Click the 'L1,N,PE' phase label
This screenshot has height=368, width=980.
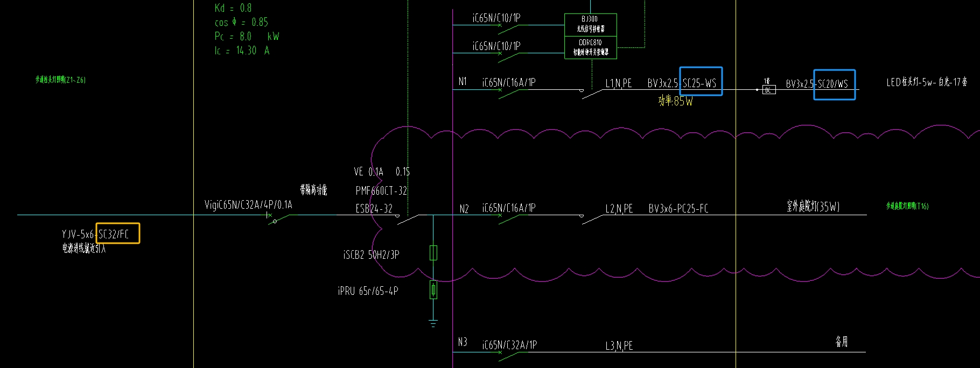click(x=619, y=83)
